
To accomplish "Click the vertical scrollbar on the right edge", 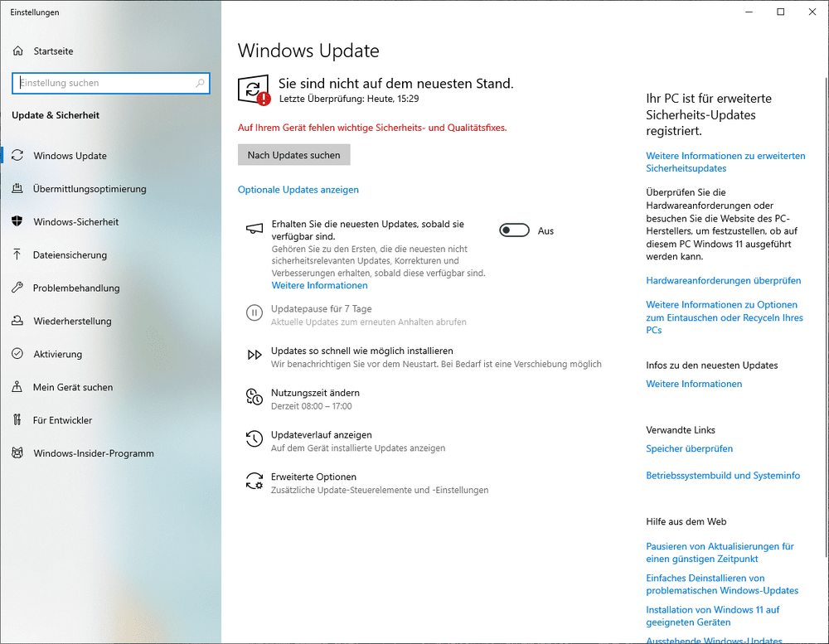I will pos(827,317).
